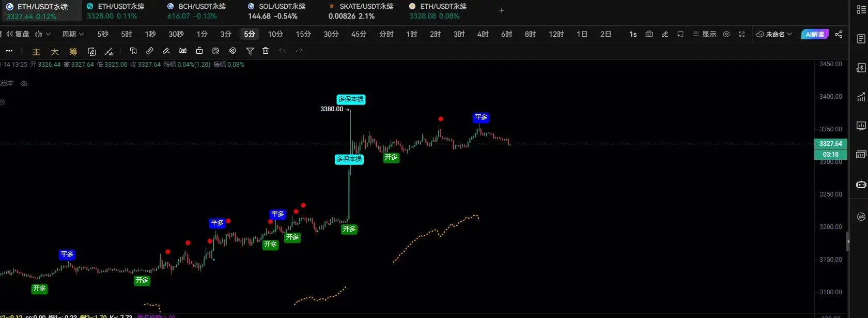
Task: Click the note/bookmark icon beside pencil
Action: point(680,34)
